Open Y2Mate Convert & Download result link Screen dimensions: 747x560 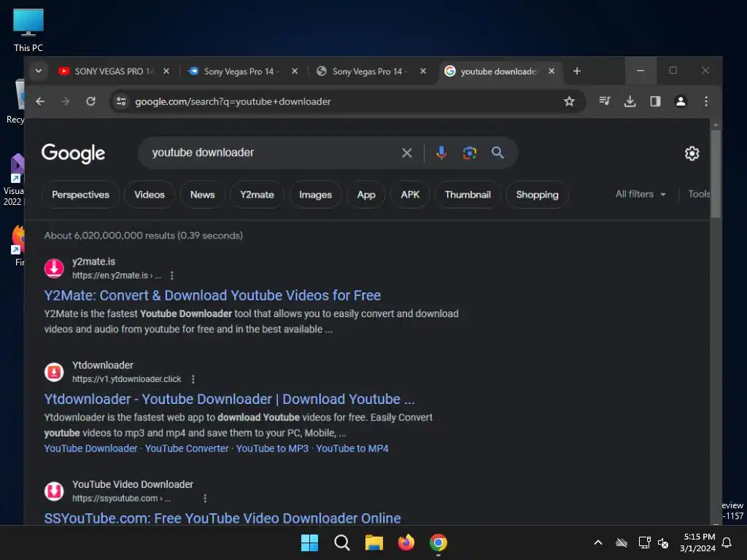click(212, 296)
